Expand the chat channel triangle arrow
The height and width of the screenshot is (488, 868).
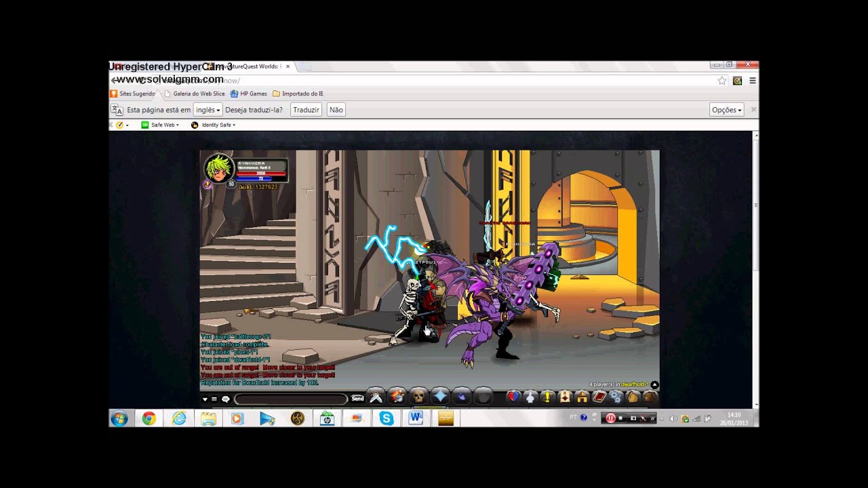[x=205, y=399]
